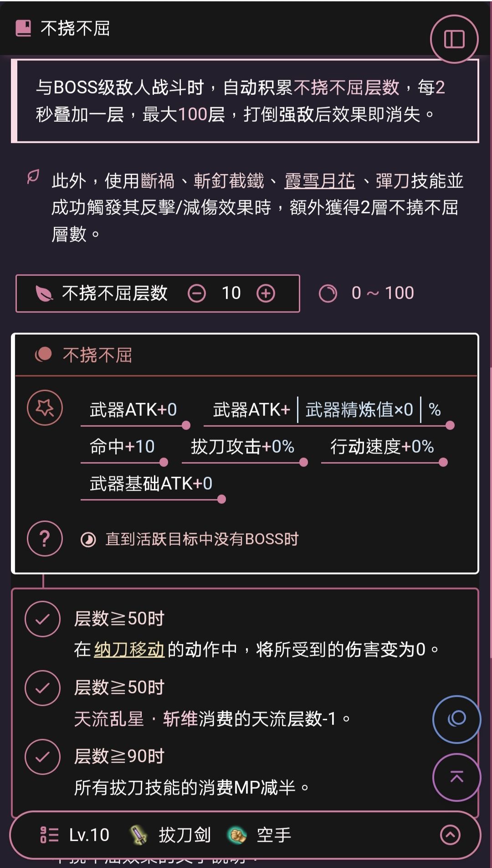The image size is (492, 868).
Task: Toggle the 天流乱星·斩维 condition check circle
Action: point(42,688)
